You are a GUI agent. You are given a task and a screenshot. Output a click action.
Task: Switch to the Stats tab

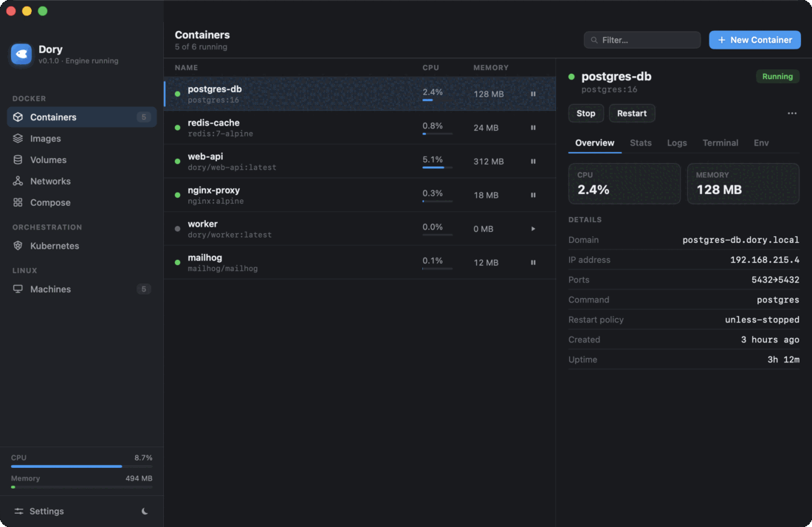641,143
